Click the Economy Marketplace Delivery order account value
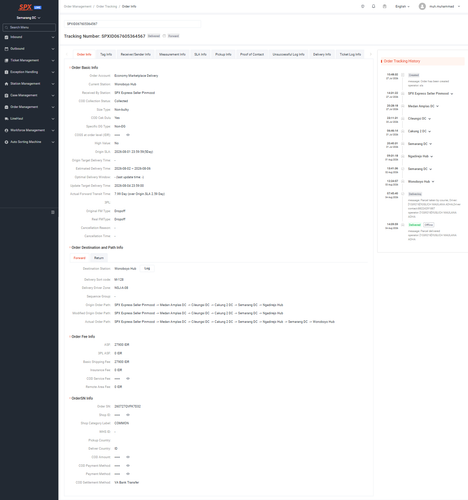The width and height of the screenshot is (468, 500). (x=136, y=76)
